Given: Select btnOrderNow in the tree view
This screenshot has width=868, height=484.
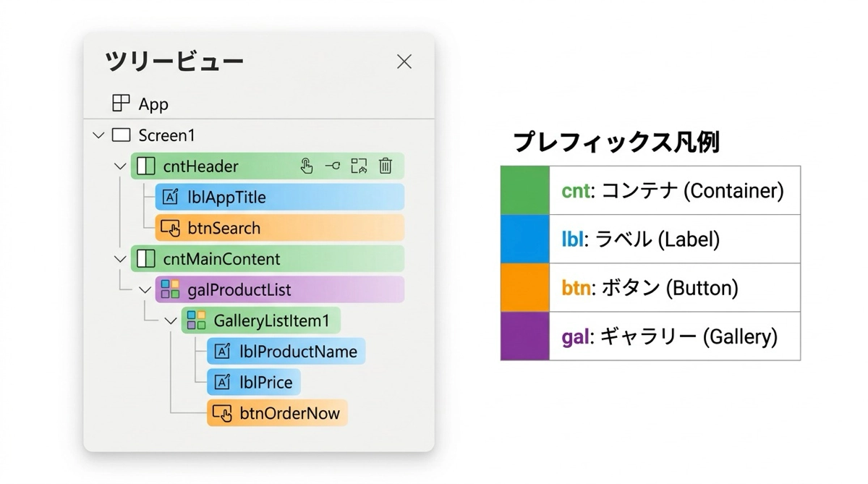Looking at the screenshot, I should point(287,413).
